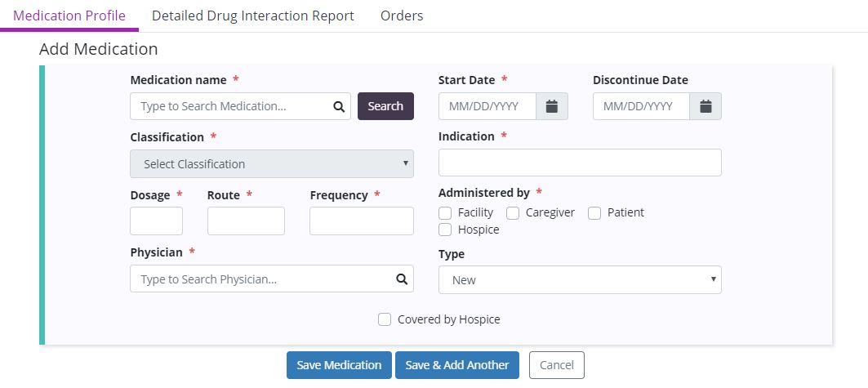The image size is (868, 388).
Task: Click the dark Search button
Action: pyautogui.click(x=385, y=106)
